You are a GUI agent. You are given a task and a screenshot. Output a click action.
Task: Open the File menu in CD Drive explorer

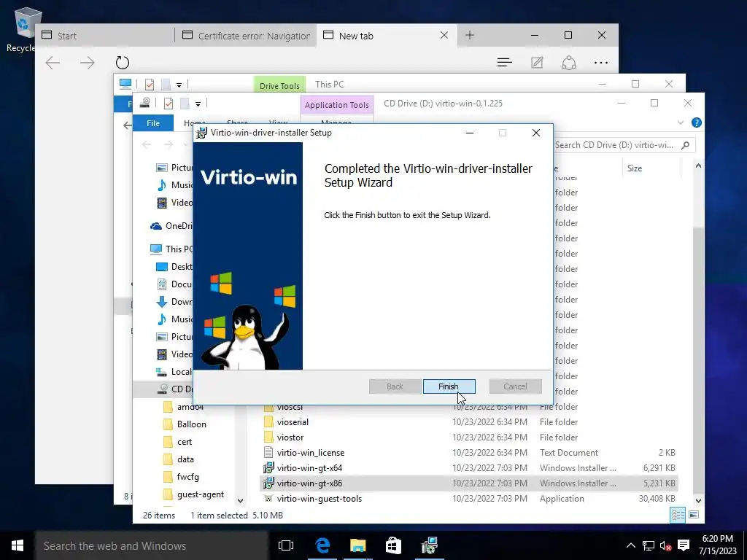click(153, 122)
